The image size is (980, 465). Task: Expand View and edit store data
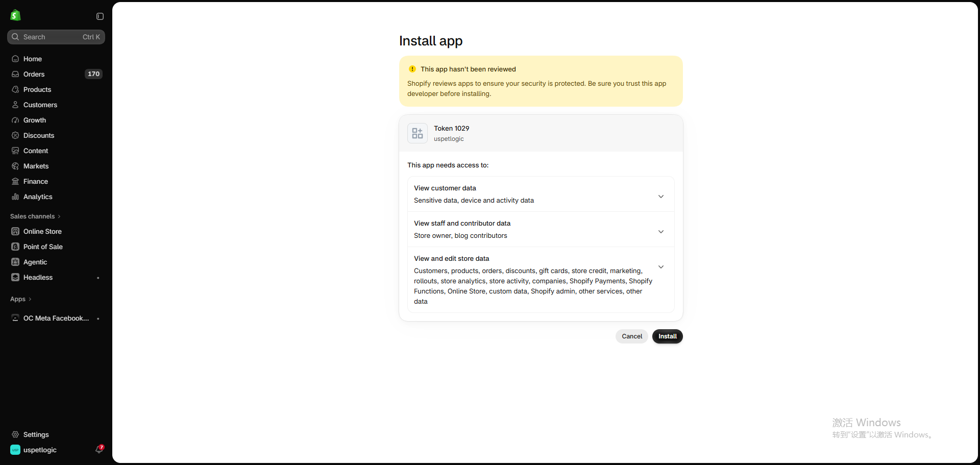coord(661,267)
